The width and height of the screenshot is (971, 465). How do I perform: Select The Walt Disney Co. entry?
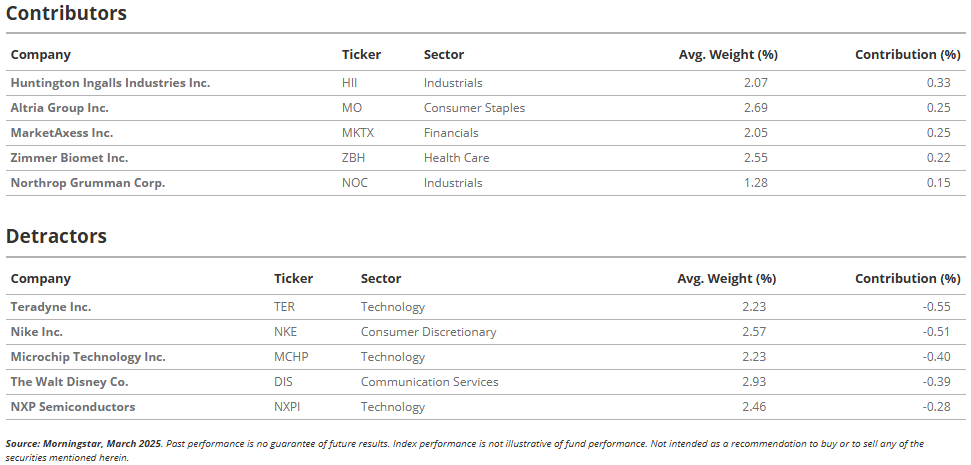69,382
